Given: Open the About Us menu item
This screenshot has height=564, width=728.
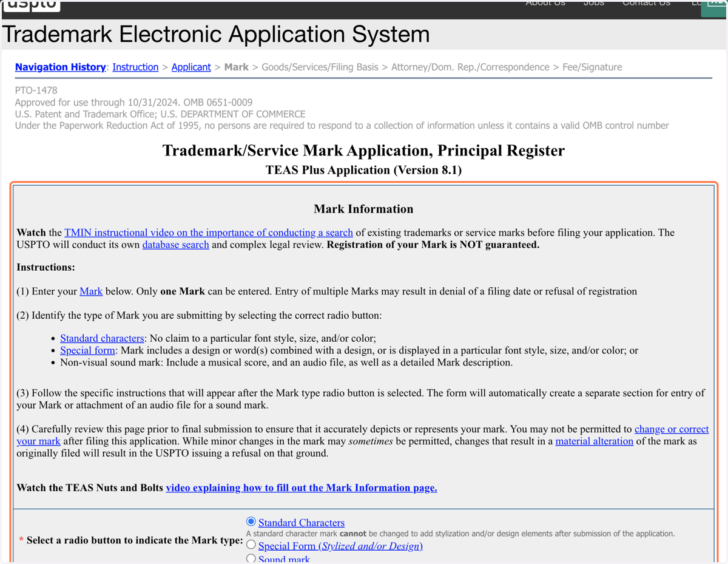Looking at the screenshot, I should pos(545,4).
